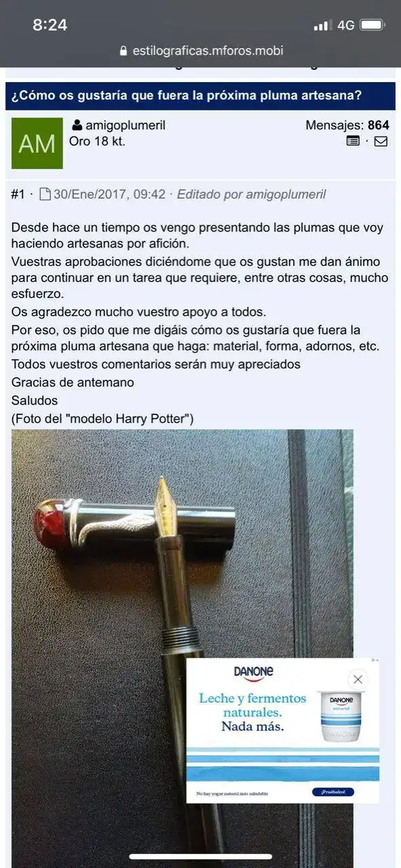Click the Editado por amigoplumeril note

coord(252,195)
